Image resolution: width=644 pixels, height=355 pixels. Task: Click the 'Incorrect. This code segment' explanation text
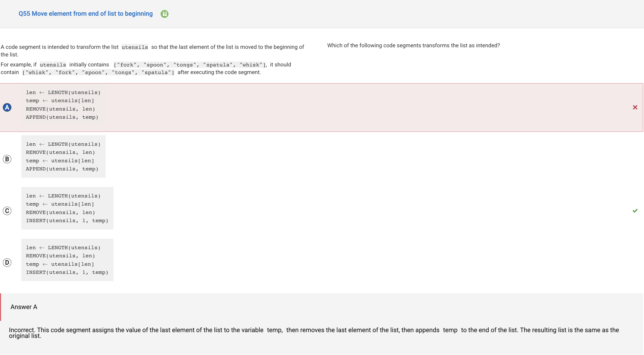tap(314, 333)
